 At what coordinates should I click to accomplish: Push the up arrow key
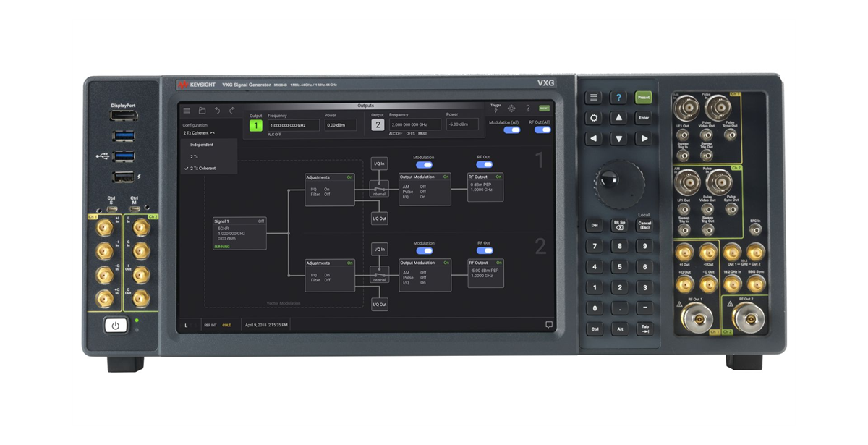pyautogui.click(x=618, y=118)
